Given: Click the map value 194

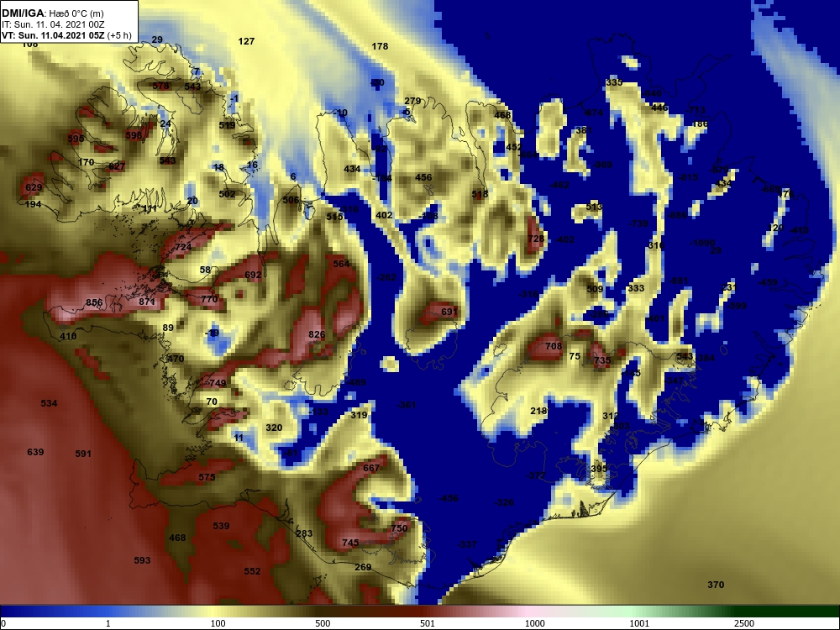Looking at the screenshot, I should coord(34,204).
